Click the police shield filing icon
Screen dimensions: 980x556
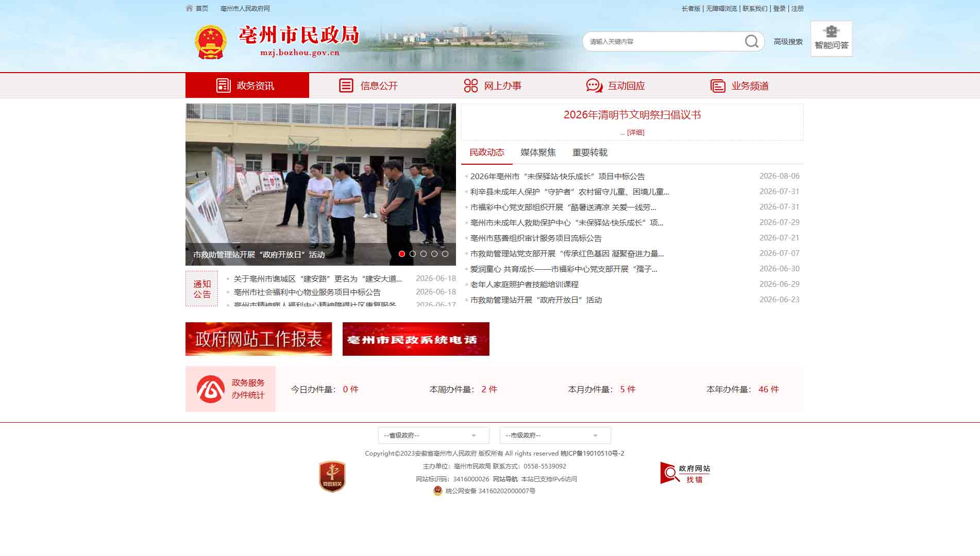[438, 491]
